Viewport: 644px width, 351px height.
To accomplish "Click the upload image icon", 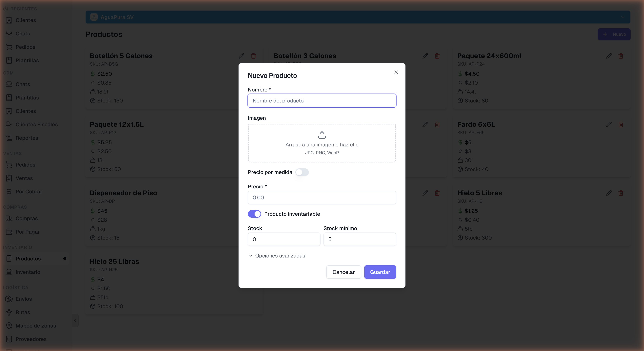I will [x=322, y=135].
